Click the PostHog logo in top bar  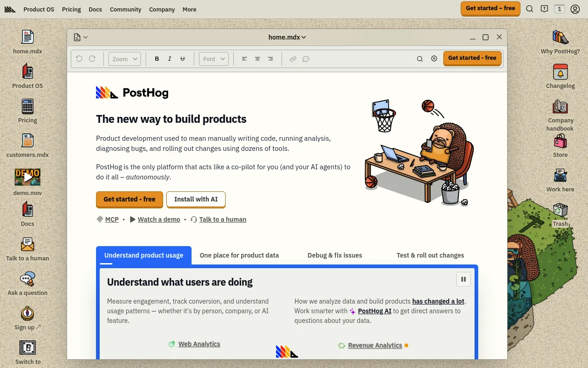point(10,9)
